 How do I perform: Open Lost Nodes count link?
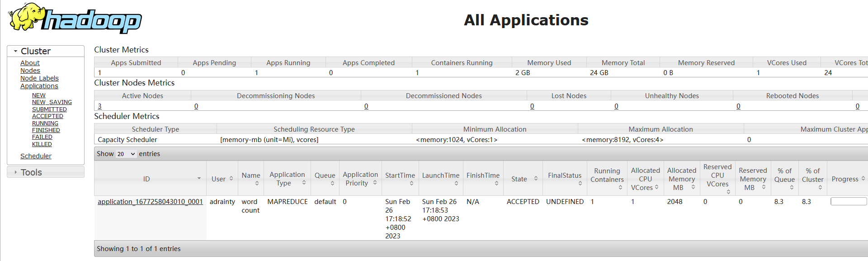pyautogui.click(x=532, y=106)
